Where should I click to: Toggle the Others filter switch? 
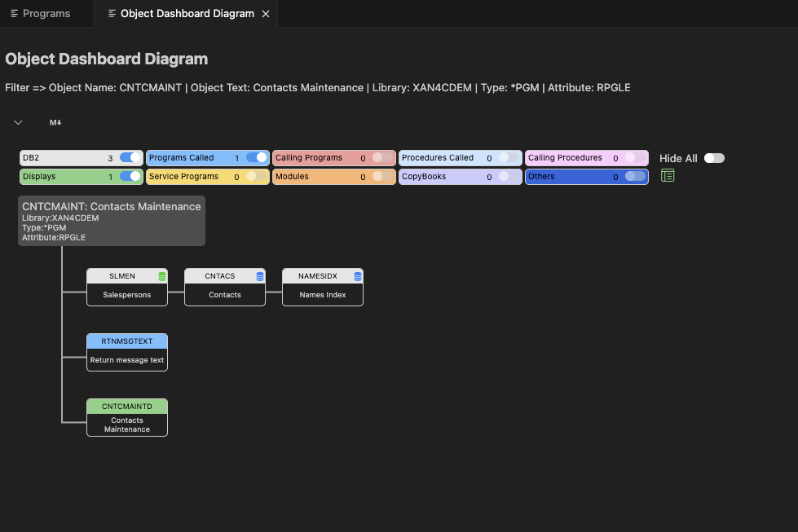634,176
